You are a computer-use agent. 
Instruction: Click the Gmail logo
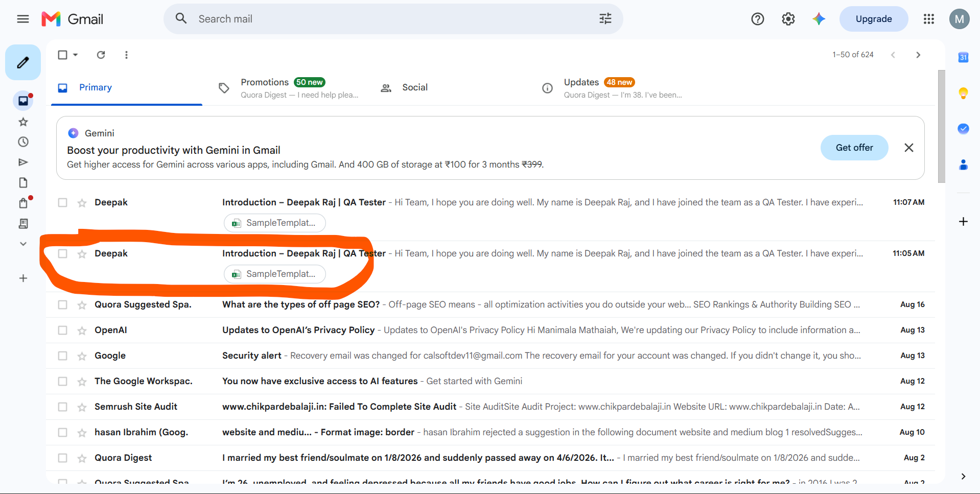click(73, 19)
